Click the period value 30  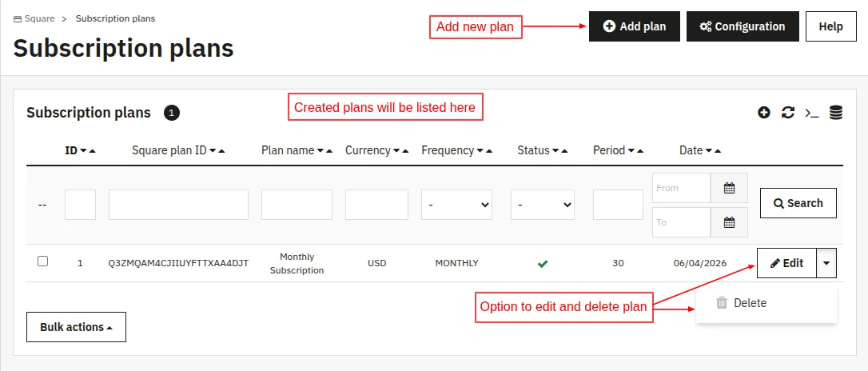click(619, 263)
